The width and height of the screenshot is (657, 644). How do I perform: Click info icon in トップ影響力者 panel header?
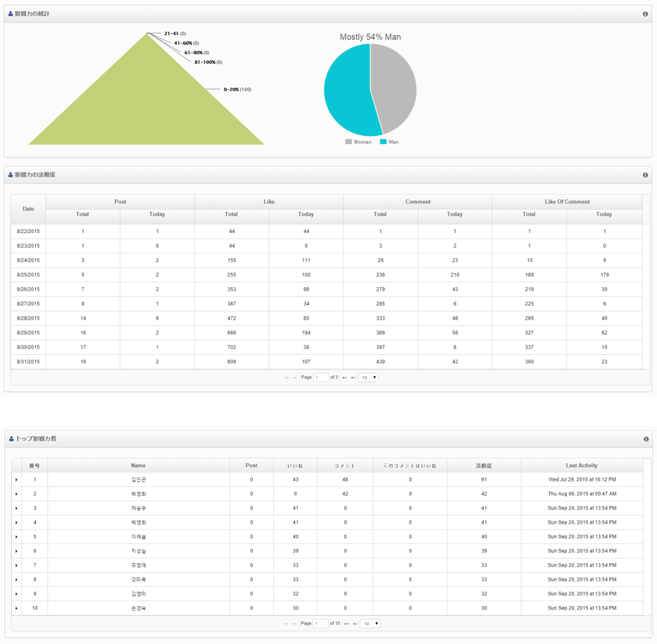point(645,439)
